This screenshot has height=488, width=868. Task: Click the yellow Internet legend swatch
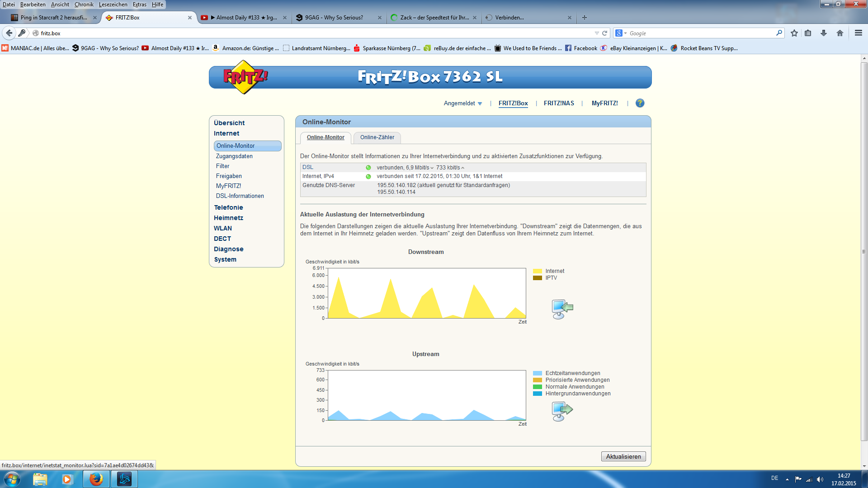pyautogui.click(x=537, y=271)
